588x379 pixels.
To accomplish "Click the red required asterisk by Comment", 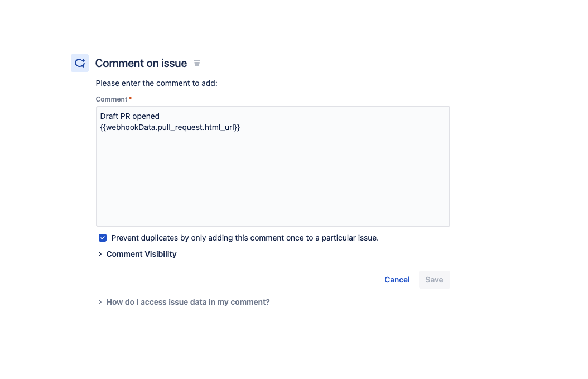I will pyautogui.click(x=130, y=99).
